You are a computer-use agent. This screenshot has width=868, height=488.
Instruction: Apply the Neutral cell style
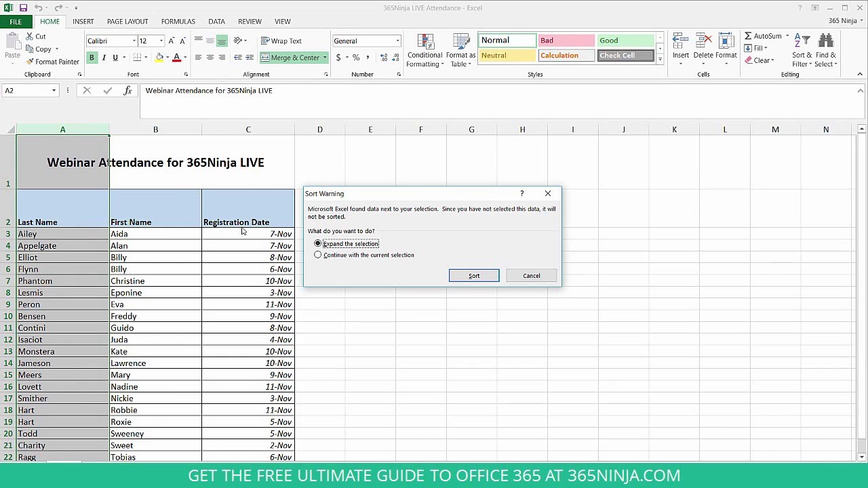point(507,56)
